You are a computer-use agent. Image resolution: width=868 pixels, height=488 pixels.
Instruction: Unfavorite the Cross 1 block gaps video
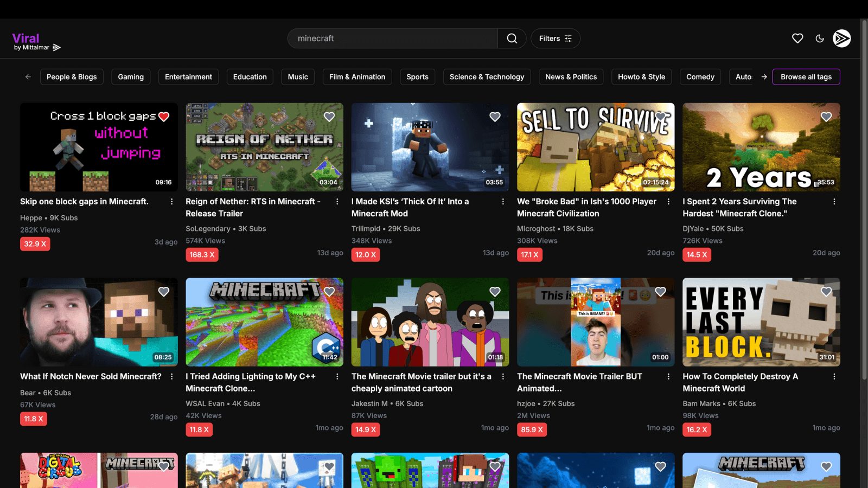[164, 117]
